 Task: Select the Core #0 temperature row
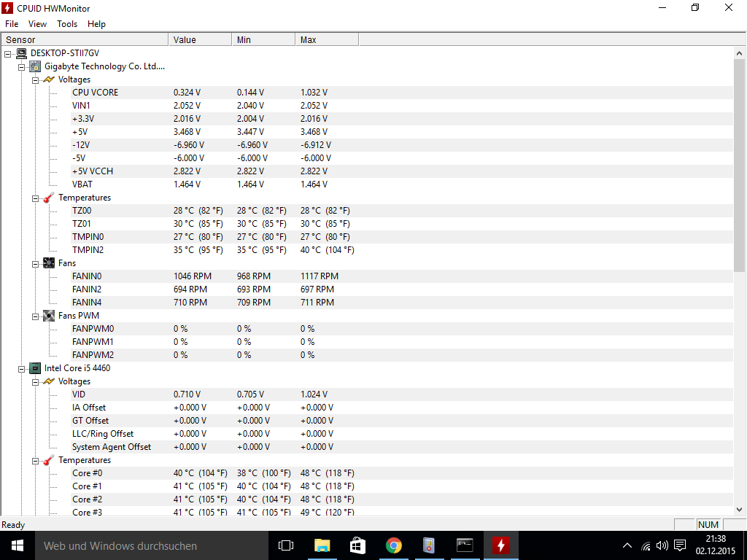(x=402, y=473)
